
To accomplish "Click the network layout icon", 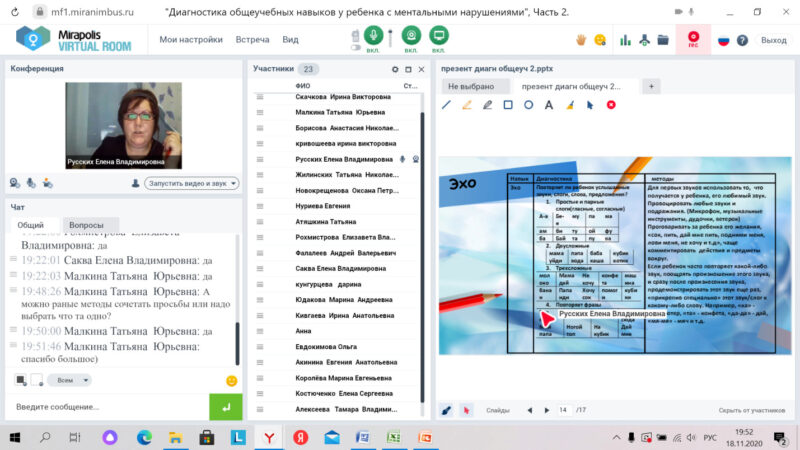I will coord(644,40).
